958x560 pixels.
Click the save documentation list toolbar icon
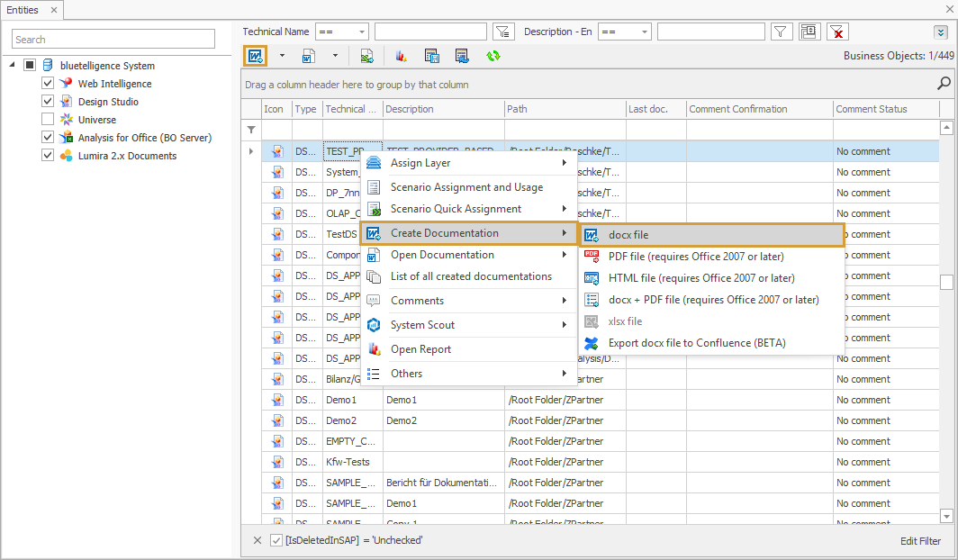tap(432, 55)
